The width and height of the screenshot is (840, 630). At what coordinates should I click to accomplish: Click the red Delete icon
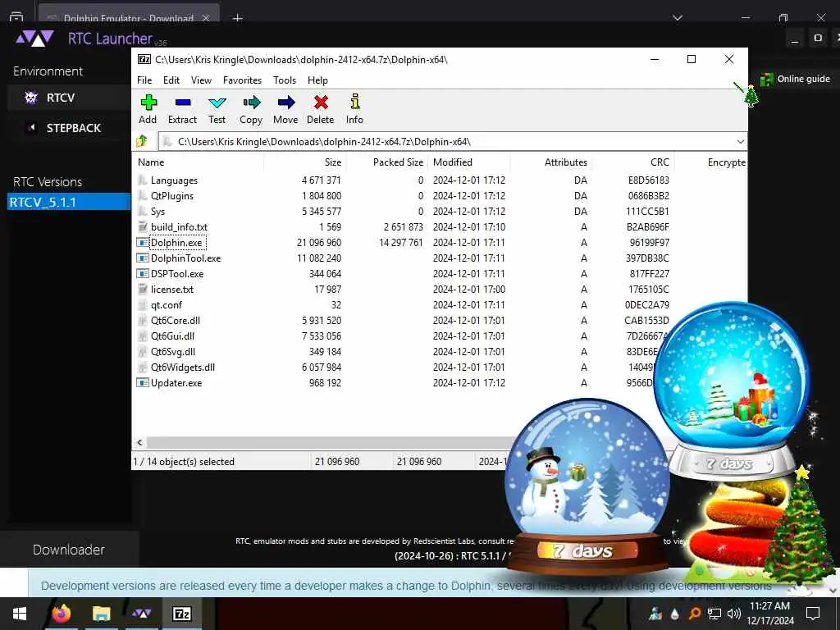[321, 103]
